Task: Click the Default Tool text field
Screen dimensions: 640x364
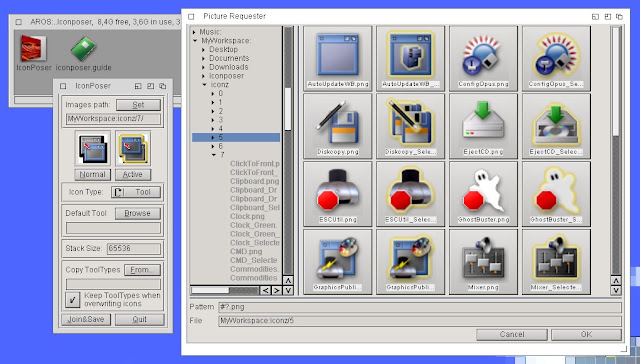Action: click(x=113, y=228)
